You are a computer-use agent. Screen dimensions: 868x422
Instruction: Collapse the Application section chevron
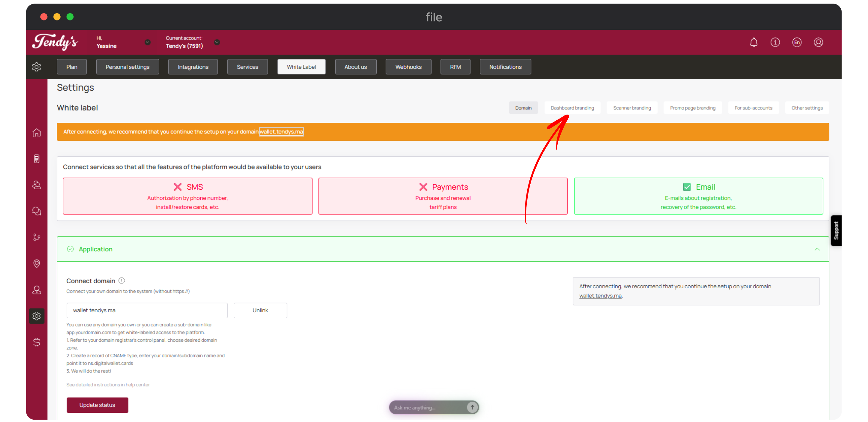817,249
